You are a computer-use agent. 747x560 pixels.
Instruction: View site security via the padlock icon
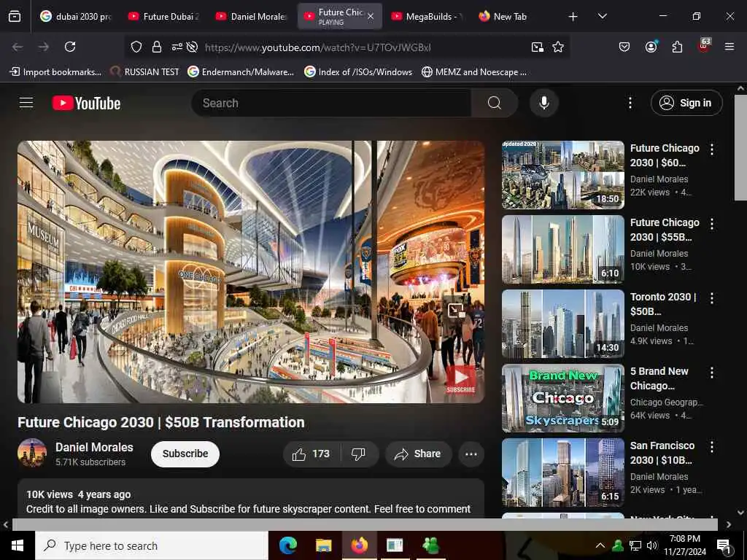156,47
